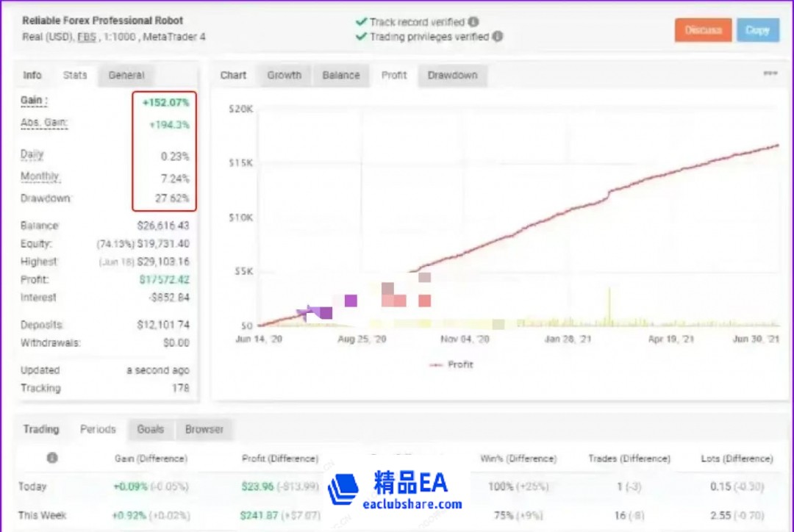Select the Balance chart tab
Image resolution: width=794 pixels, height=532 pixels.
point(340,75)
